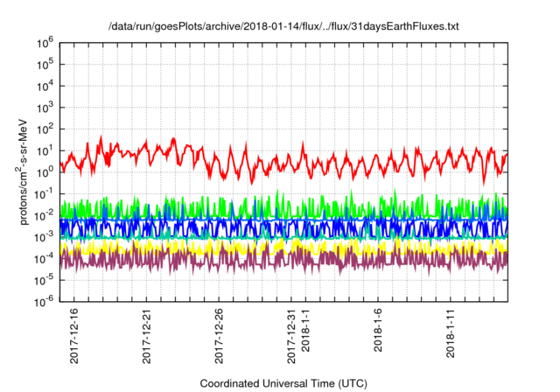Screen dimensions: 560x392
Task: Select the 2018-1-6 date tick label
Action: click(379, 331)
